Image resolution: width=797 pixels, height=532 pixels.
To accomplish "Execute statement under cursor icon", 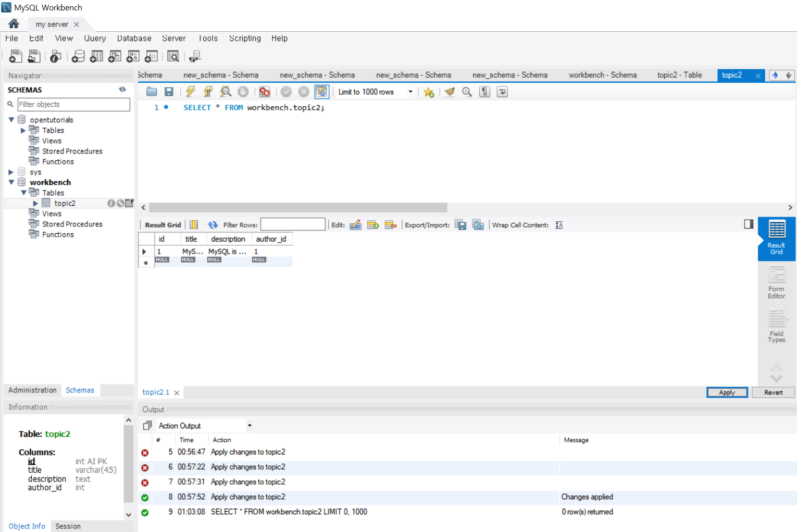I will [208, 92].
